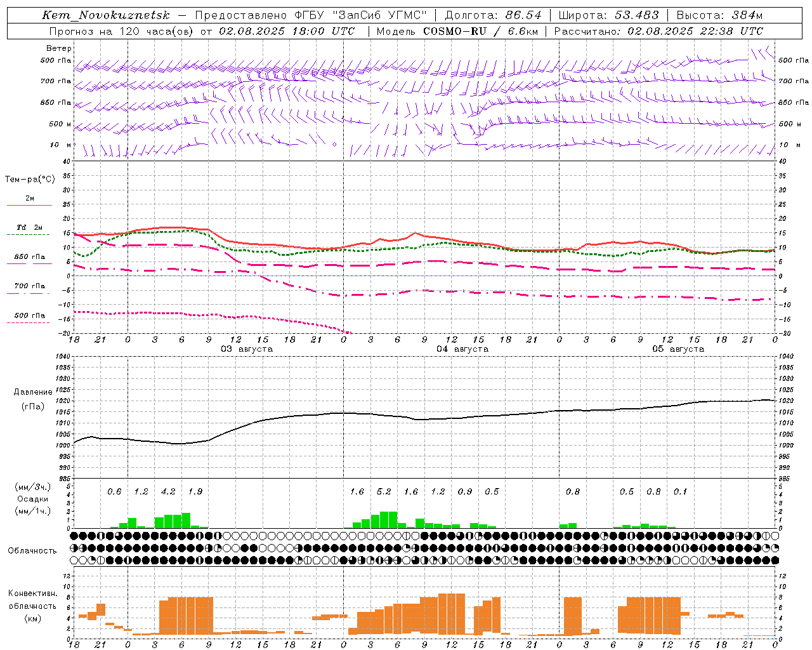Click the 05 августа date label
812x650 pixels.
pos(678,349)
